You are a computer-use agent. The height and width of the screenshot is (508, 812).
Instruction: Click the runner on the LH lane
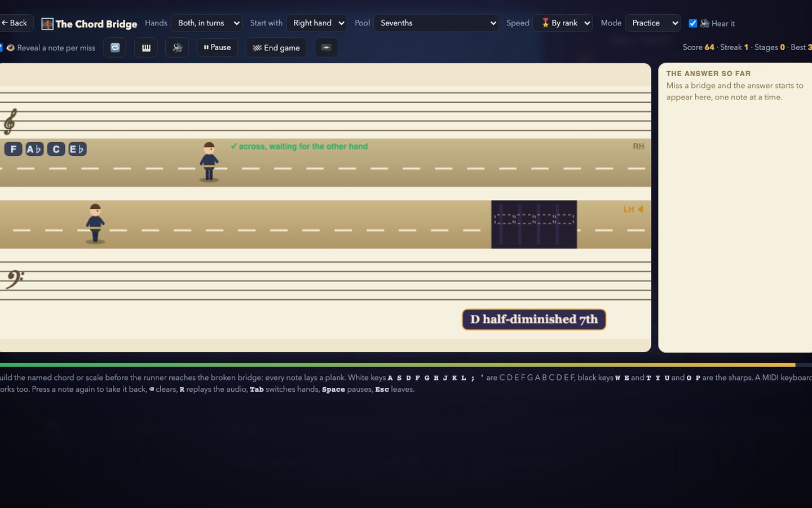click(x=95, y=224)
